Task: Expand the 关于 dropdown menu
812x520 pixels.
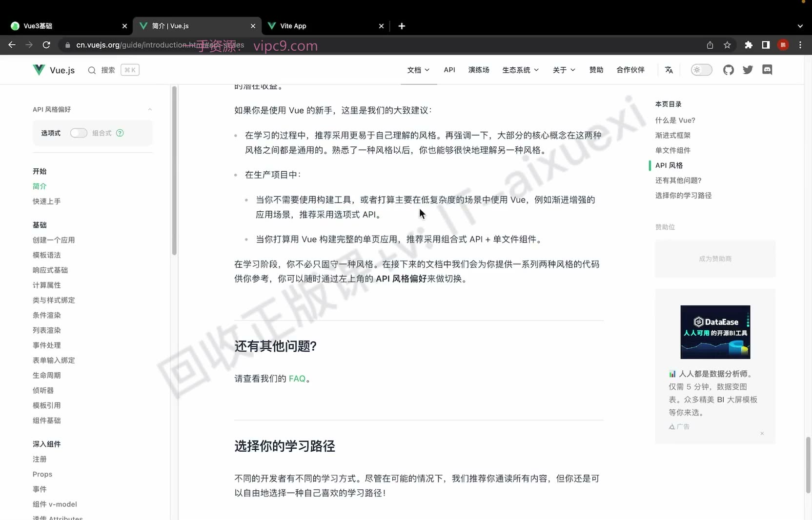Action: 564,70
